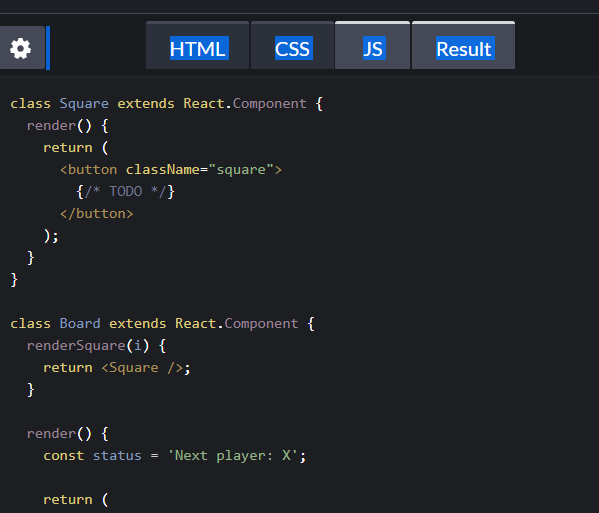The image size is (599, 513).
Task: Open the Result tab
Action: click(x=463, y=45)
